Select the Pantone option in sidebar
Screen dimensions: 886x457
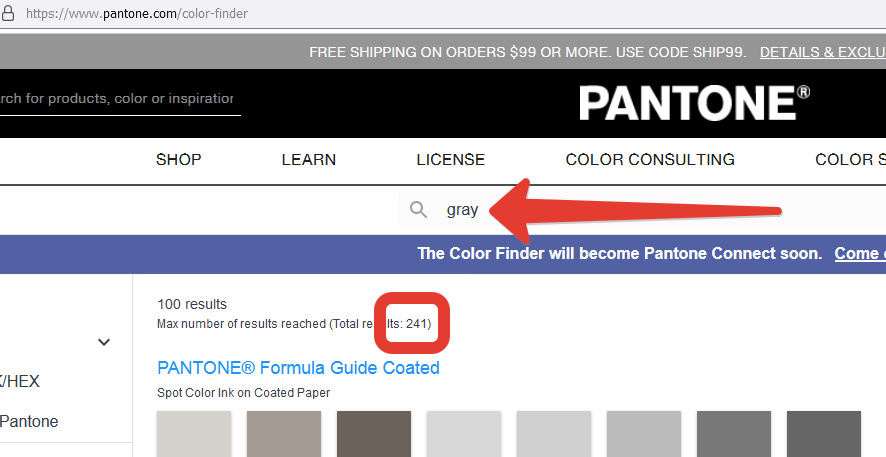[29, 421]
